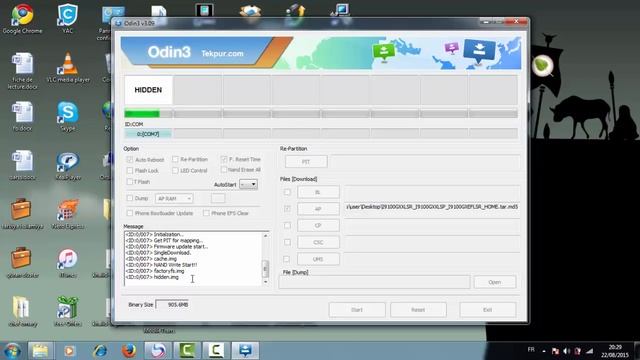Click the 0:[COM7] port box
The image size is (640, 360).
pyautogui.click(x=148, y=134)
